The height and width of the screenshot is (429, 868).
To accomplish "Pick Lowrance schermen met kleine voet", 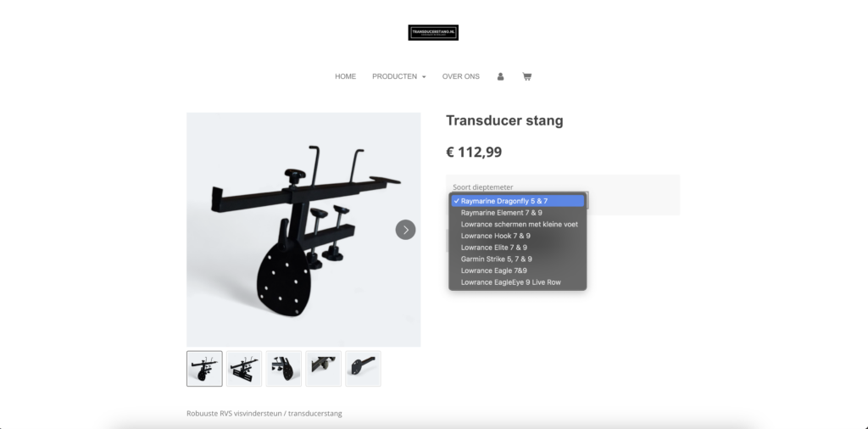I will (518, 224).
